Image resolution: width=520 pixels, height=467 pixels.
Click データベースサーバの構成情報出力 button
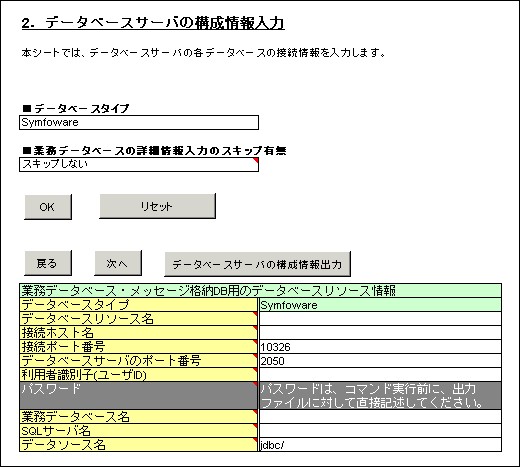tap(257, 264)
